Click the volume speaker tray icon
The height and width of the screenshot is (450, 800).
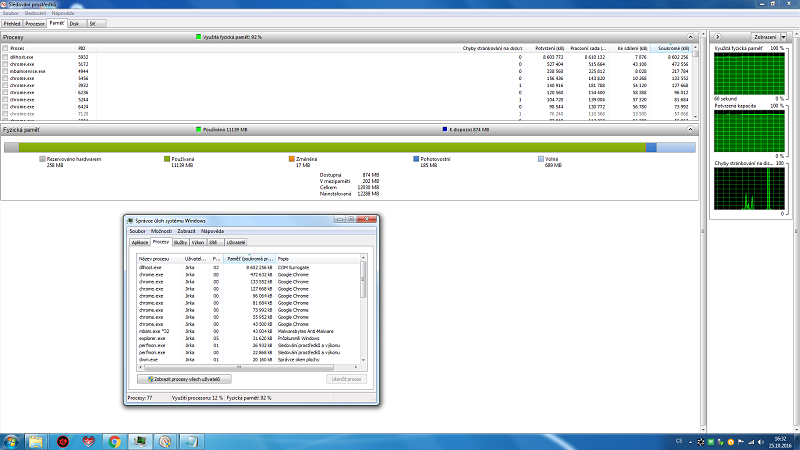tap(761, 442)
